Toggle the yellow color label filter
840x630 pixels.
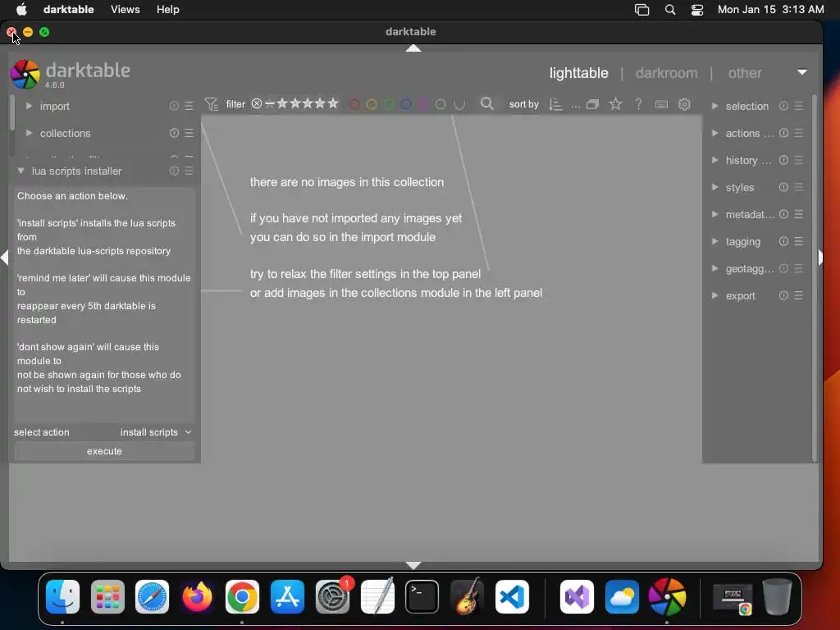(372, 104)
